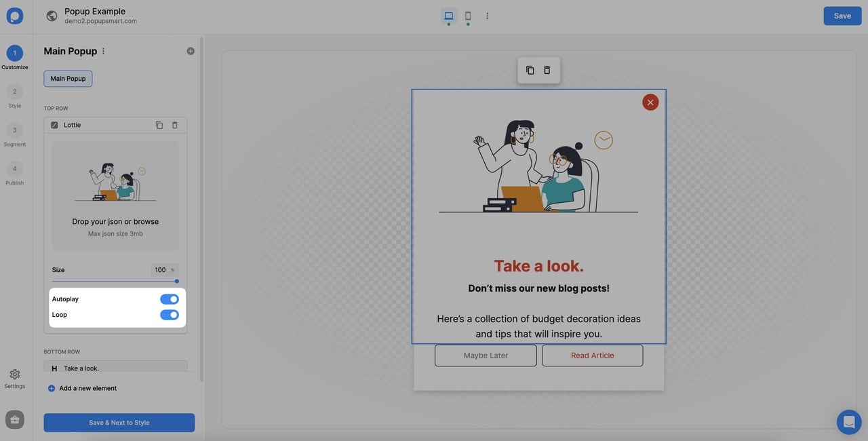Image resolution: width=868 pixels, height=441 pixels.
Task: Select the Main Popup tab chip
Action: [68, 79]
